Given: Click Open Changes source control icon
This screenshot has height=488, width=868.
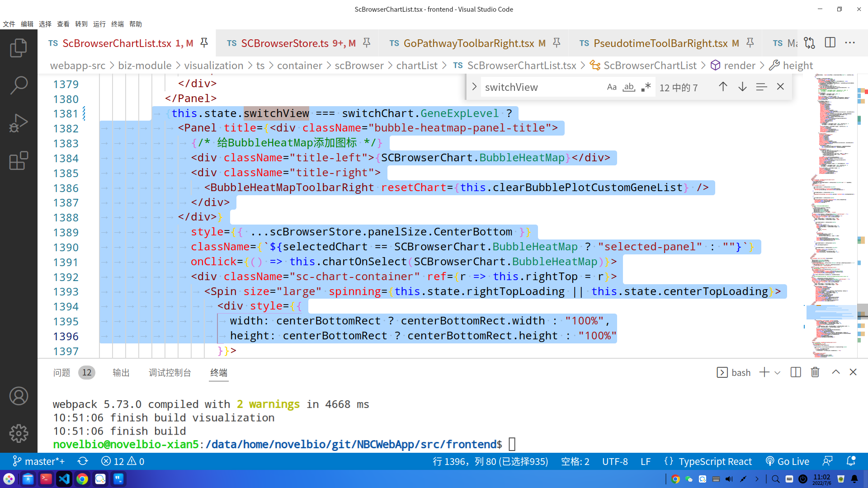Looking at the screenshot, I should [810, 43].
